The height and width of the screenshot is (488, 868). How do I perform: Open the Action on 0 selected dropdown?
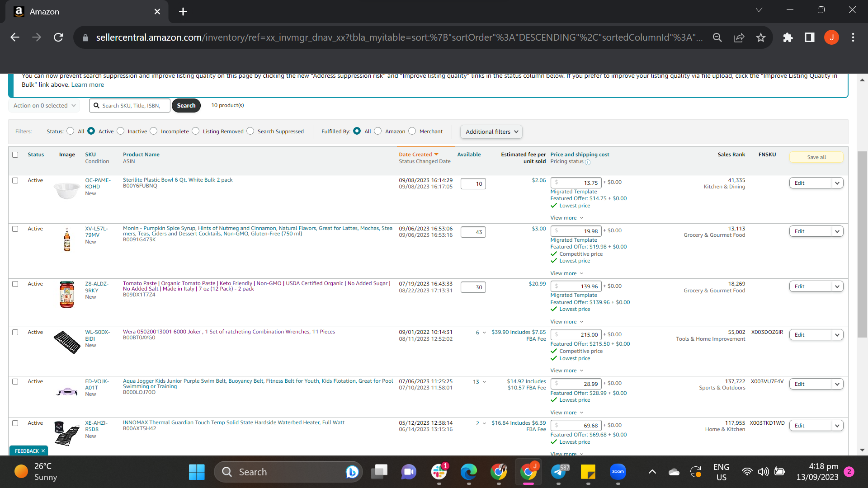tap(44, 106)
